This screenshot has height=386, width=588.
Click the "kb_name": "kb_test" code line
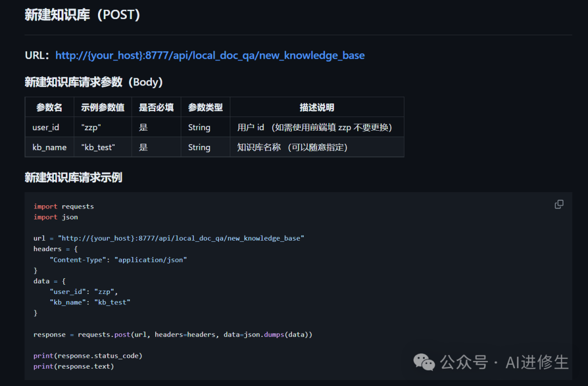pos(90,302)
